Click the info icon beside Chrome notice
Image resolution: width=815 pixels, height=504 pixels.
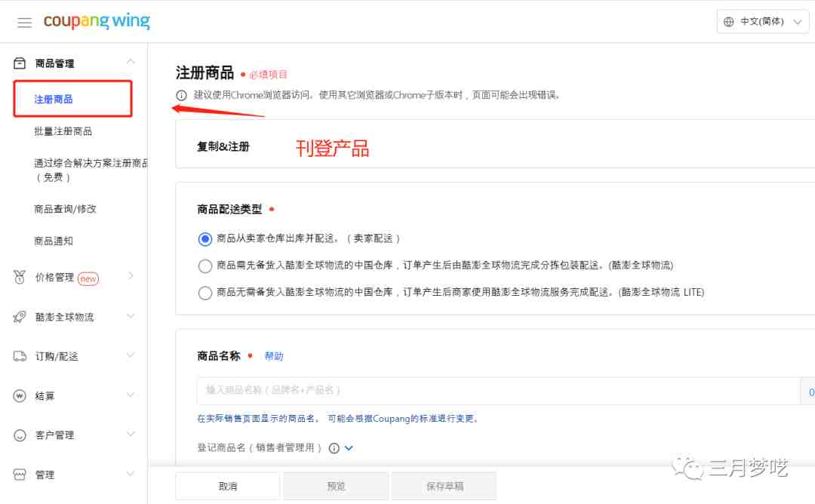tap(181, 96)
